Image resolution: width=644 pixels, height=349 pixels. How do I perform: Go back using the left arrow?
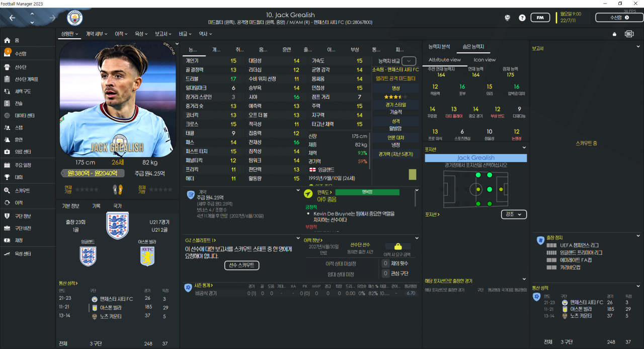pos(12,18)
